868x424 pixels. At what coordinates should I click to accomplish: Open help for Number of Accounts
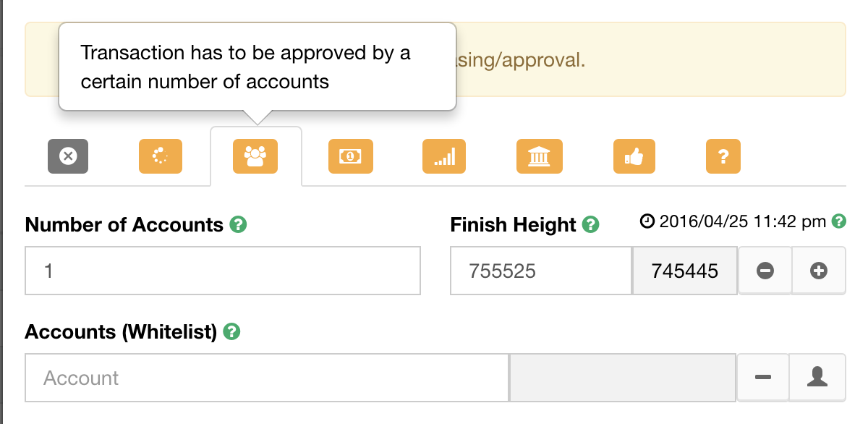239,224
